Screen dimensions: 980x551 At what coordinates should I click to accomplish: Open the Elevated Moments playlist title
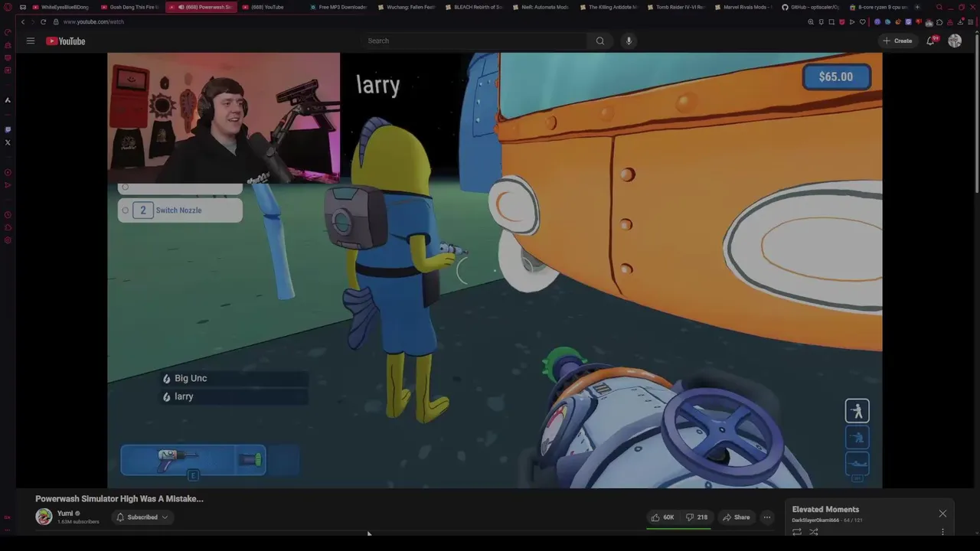[x=825, y=510]
